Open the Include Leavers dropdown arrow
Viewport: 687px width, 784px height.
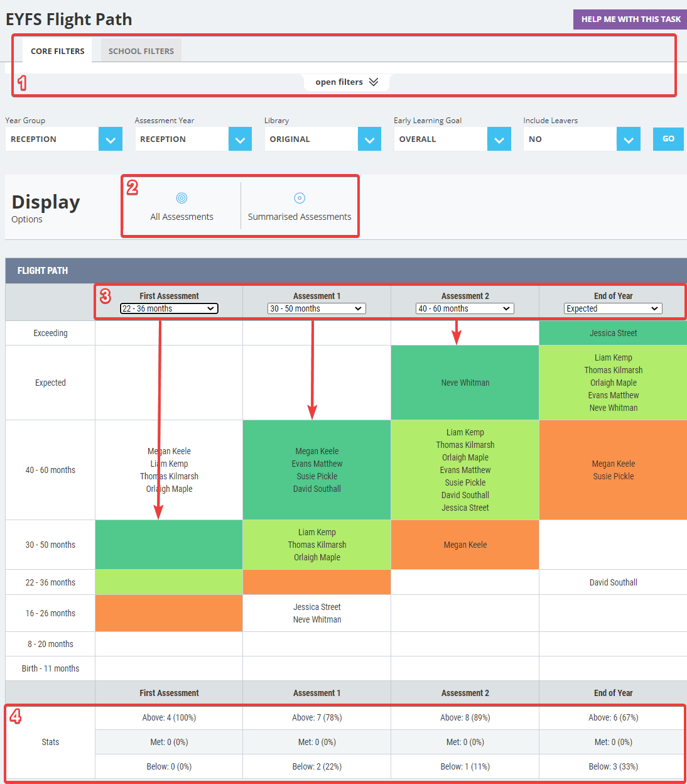click(629, 139)
